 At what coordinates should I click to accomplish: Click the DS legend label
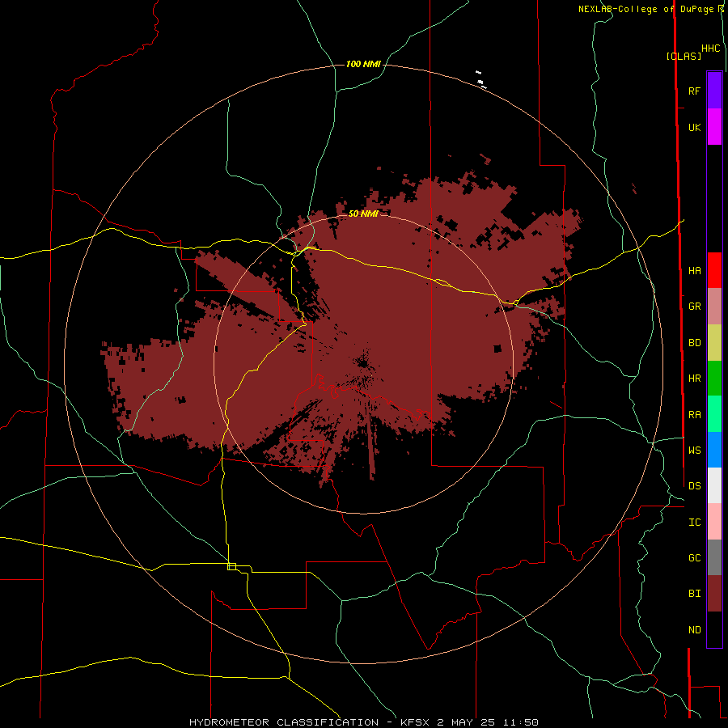coord(694,486)
